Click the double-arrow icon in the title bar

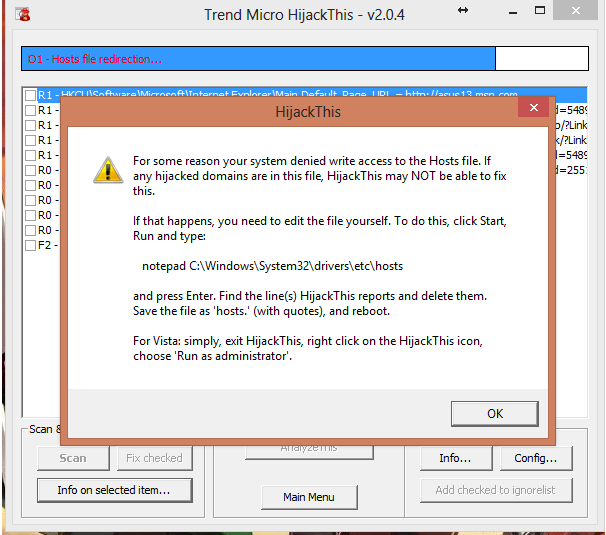coord(463,10)
